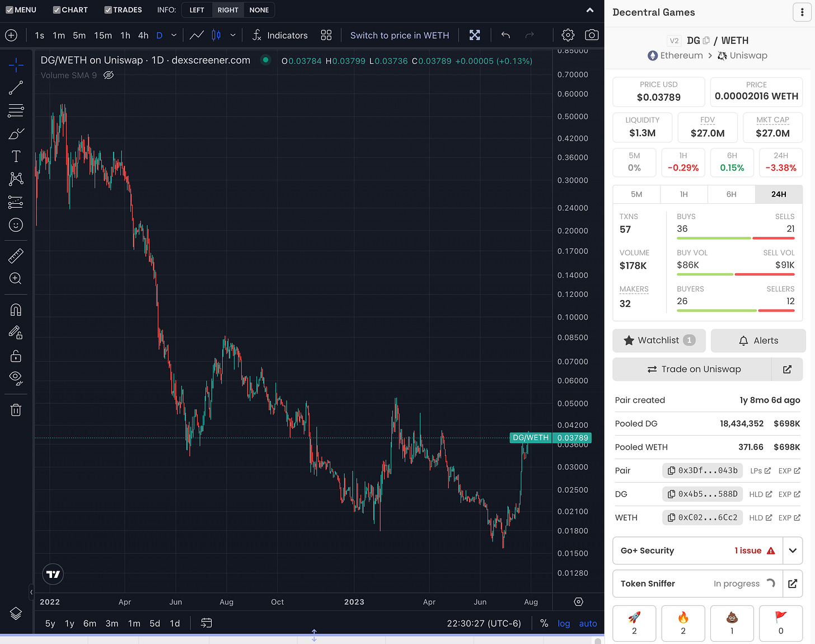The image size is (815, 644).
Task: Expand the chart style dropdown arrow
Action: coord(233,35)
